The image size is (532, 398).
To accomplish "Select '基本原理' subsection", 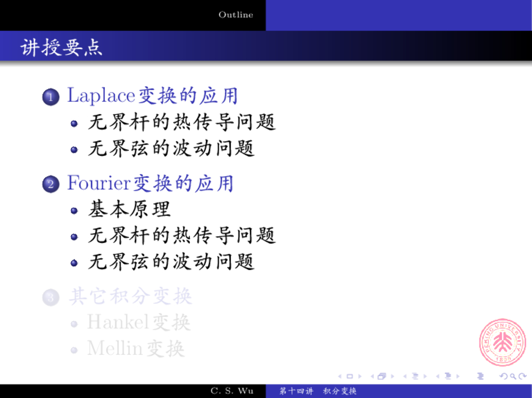I will pyautogui.click(x=129, y=209).
